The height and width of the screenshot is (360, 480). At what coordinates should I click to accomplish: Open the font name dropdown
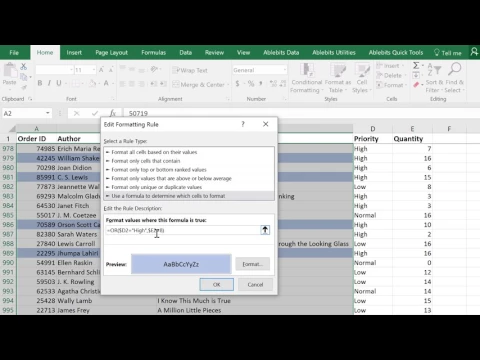click(x=71, y=70)
